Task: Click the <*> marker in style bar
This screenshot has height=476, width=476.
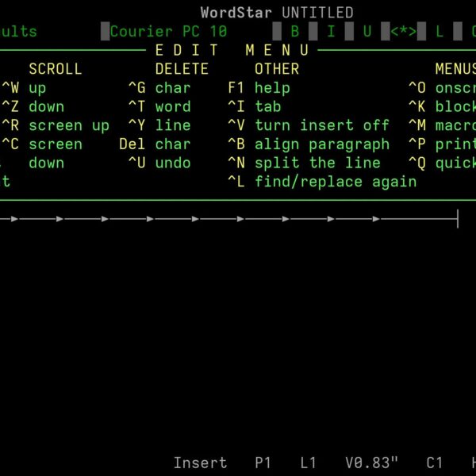Action: [404, 31]
